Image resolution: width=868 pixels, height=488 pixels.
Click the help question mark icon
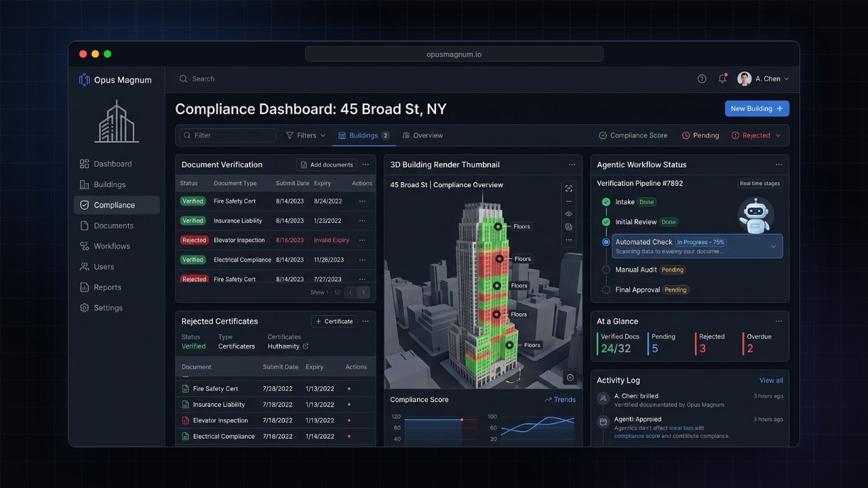[702, 79]
